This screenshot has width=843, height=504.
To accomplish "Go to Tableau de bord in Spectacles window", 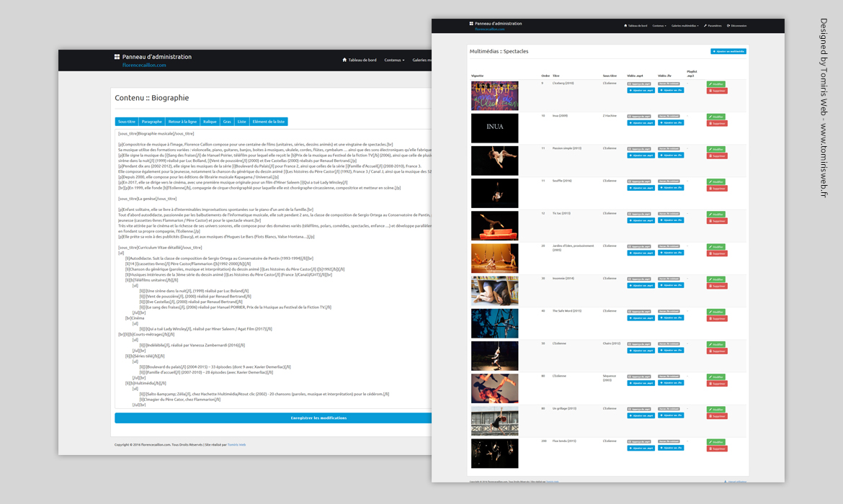I will (635, 26).
